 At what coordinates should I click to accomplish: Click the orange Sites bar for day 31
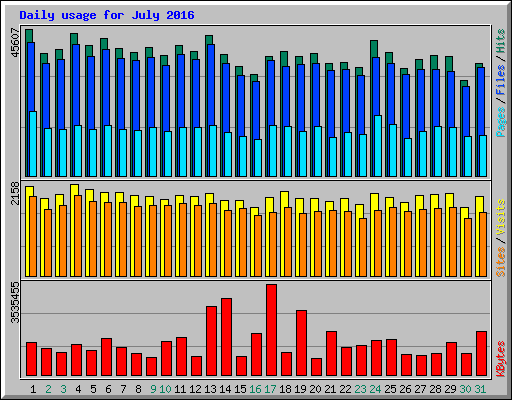(483, 245)
